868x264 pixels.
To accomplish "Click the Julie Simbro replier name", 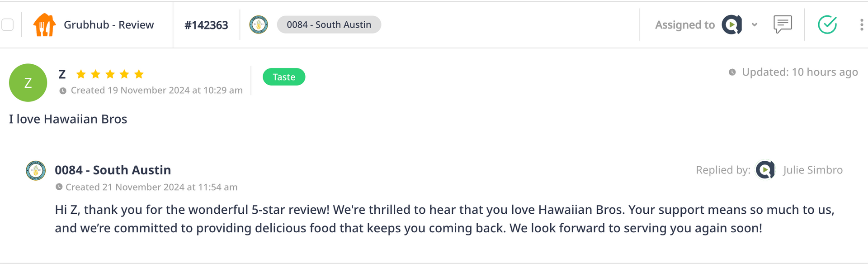I will point(813,170).
